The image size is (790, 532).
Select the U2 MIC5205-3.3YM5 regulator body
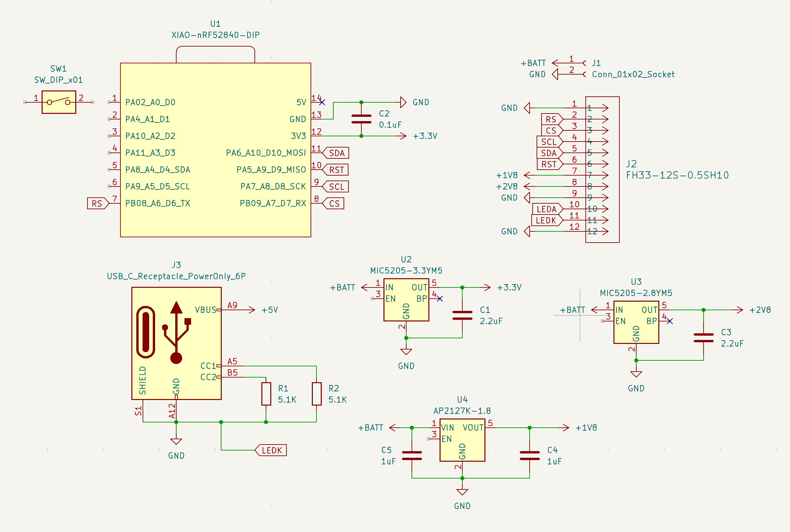pyautogui.click(x=406, y=300)
